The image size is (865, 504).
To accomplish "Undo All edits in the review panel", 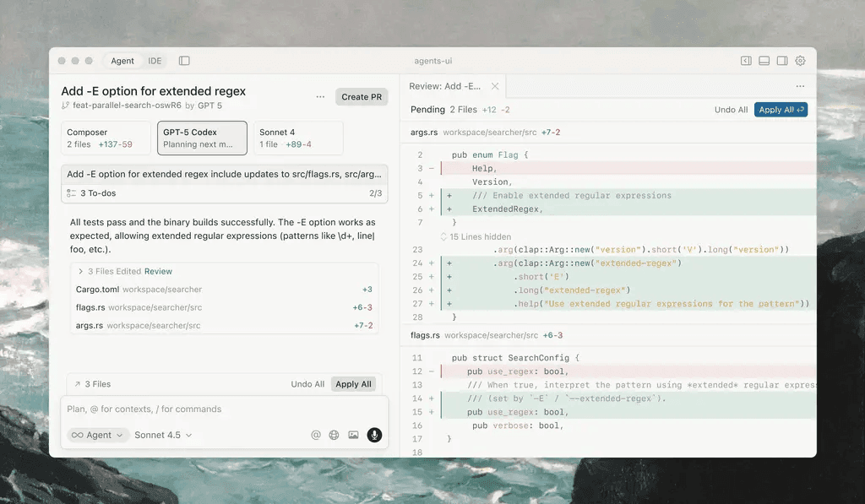I will 731,109.
